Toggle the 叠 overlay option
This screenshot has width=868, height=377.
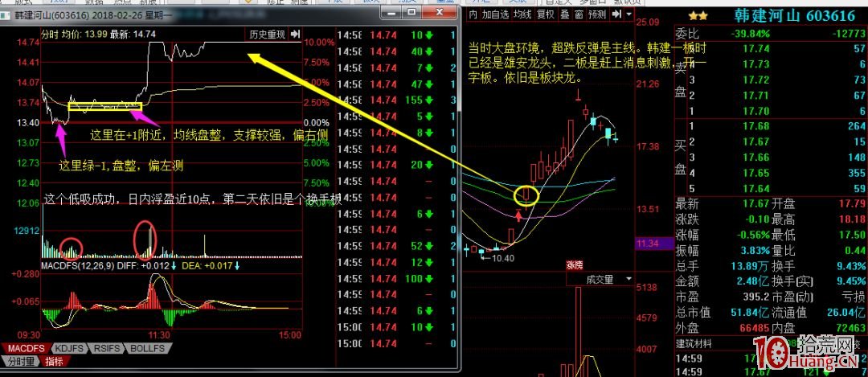(564, 14)
